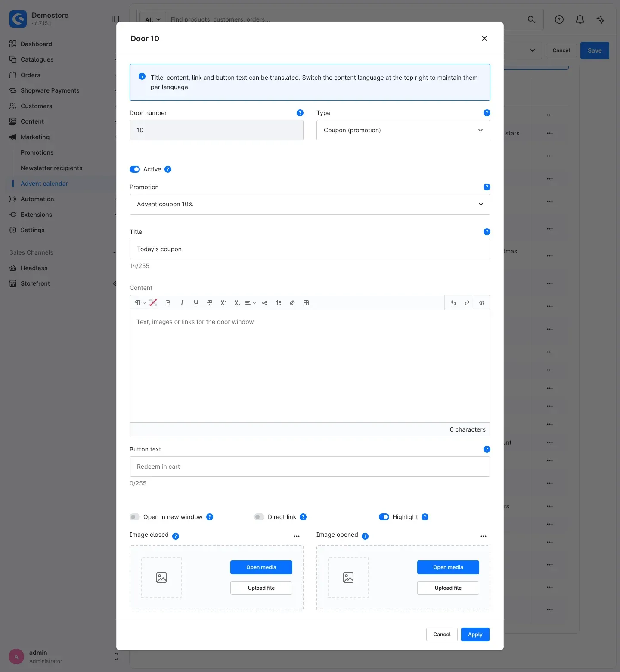620x672 pixels.
Task: Show help for the Door number field
Action: click(300, 113)
